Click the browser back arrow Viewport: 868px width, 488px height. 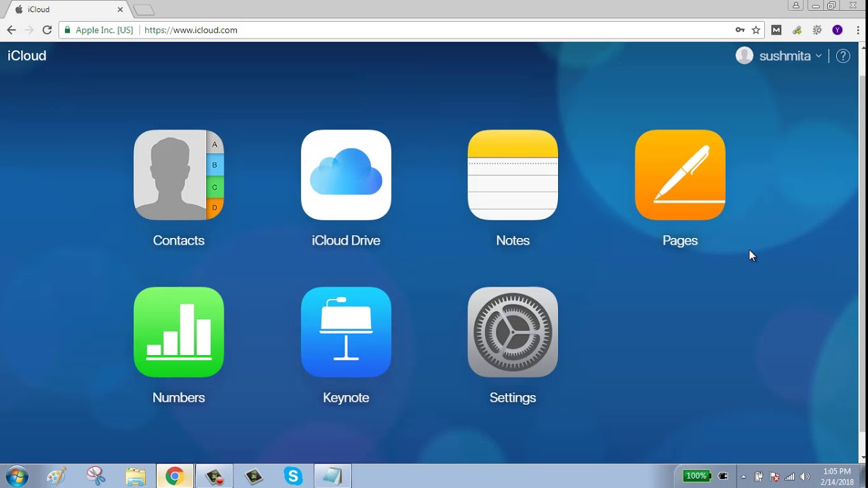tap(12, 30)
